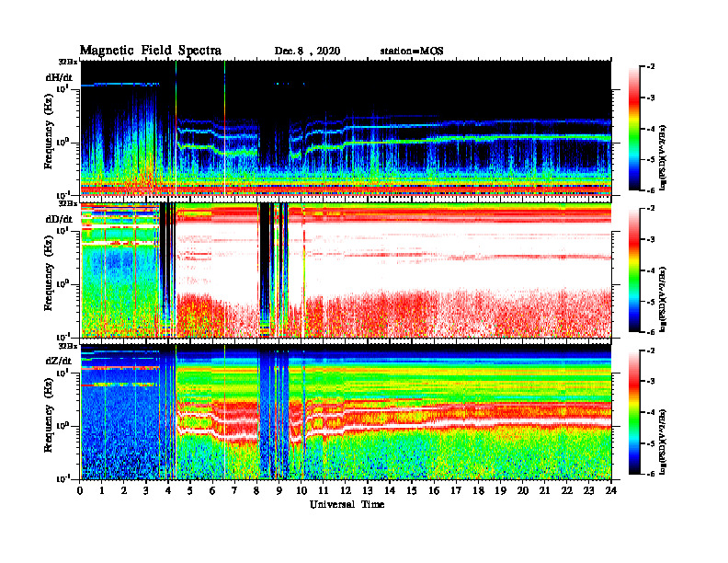Click the color bar beside dZ/dt panel
Screen dimensions: 728x563
[x=634, y=412]
